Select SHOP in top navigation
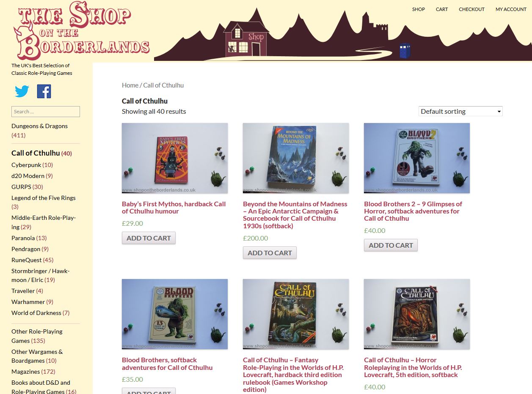The image size is (532, 394). 419,9
